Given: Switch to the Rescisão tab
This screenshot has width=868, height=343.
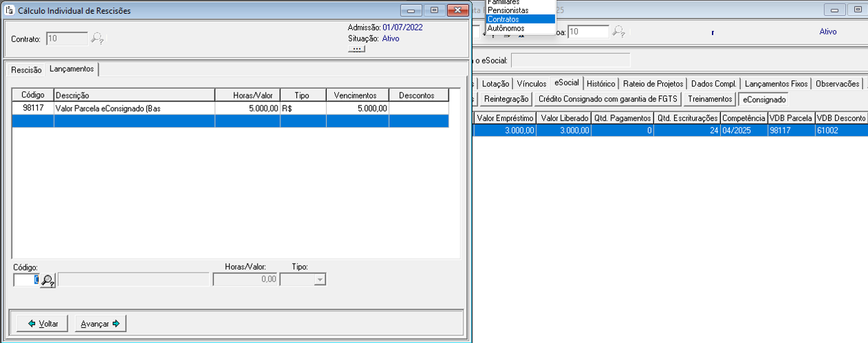Looking at the screenshot, I should click(26, 70).
